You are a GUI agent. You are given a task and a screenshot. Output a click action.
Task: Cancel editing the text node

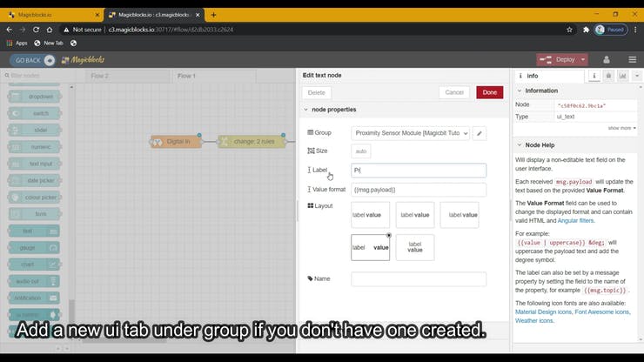pyautogui.click(x=454, y=92)
